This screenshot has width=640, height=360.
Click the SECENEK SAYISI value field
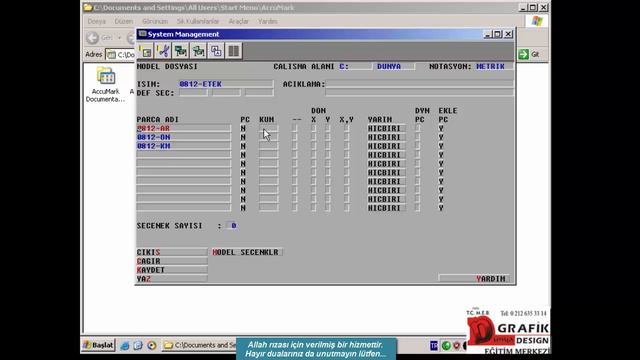(x=232, y=226)
